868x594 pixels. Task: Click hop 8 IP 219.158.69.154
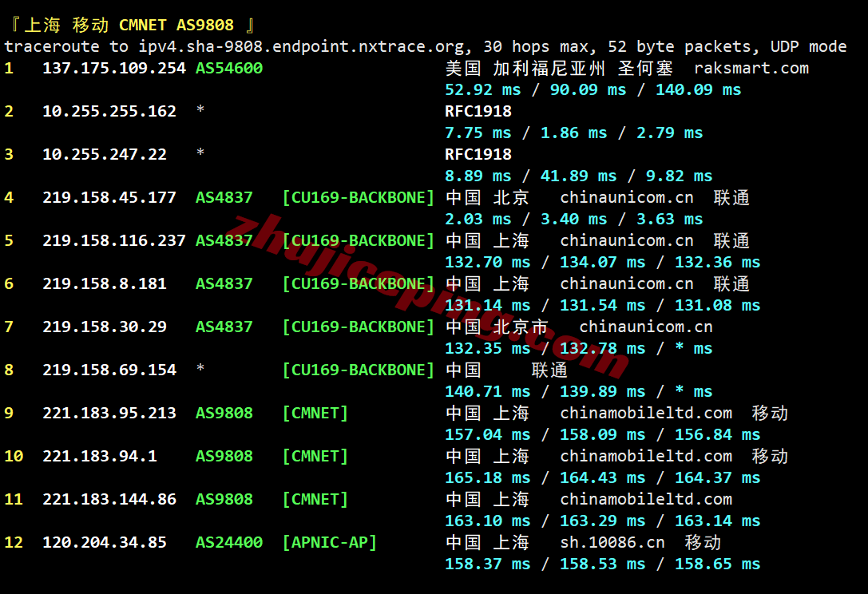click(109, 370)
